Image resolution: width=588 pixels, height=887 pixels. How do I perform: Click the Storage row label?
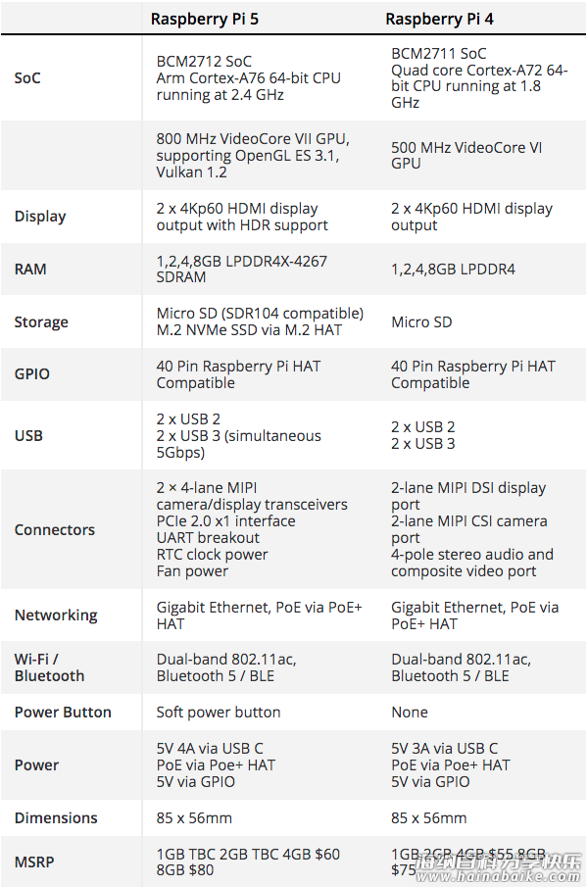point(41,321)
